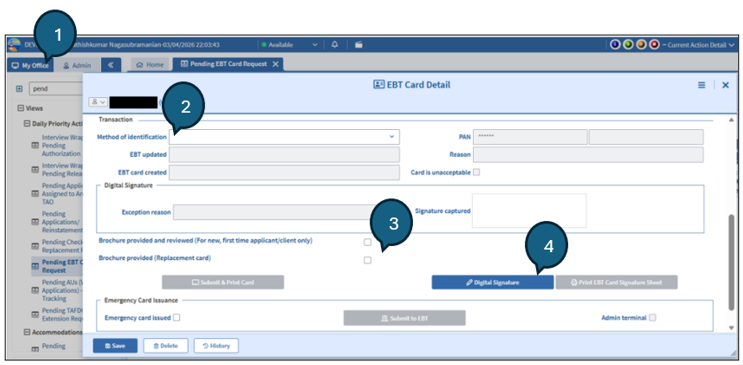Collapse the Accommodations tree node
This screenshot has width=743, height=365.
point(27,332)
